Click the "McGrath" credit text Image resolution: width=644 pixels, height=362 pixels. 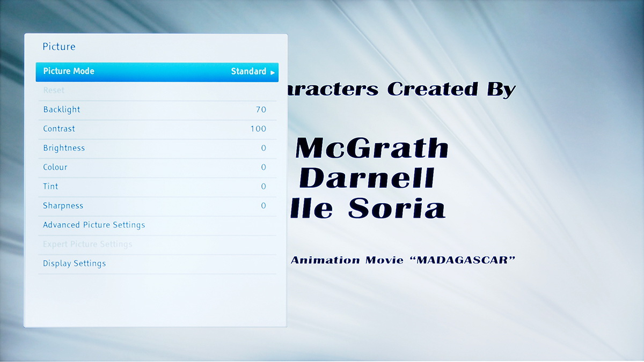[x=372, y=148]
